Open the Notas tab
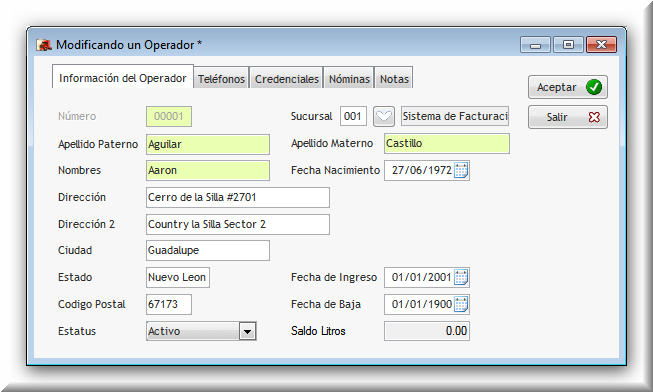Viewport: 653px width, 392px height. coord(394,78)
